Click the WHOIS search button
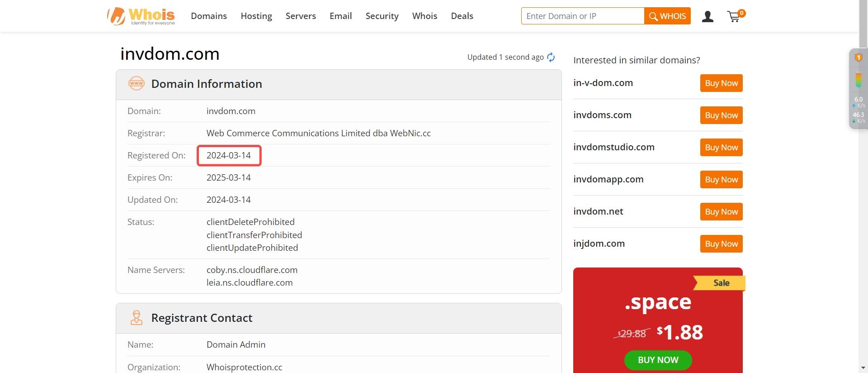 [667, 16]
